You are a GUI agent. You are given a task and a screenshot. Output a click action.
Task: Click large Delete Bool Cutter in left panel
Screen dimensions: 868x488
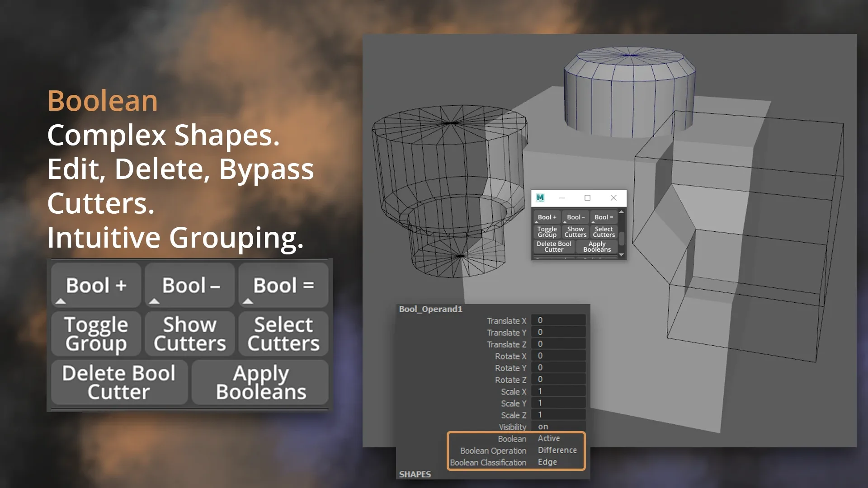pos(119,382)
